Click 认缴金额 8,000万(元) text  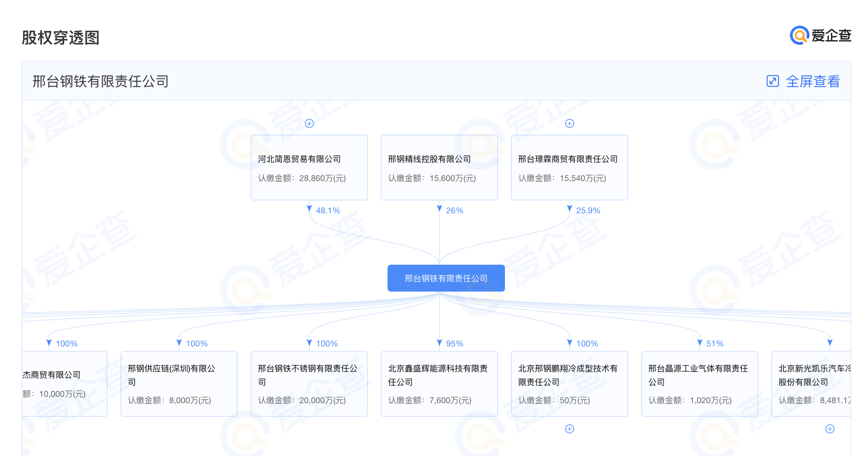169,400
